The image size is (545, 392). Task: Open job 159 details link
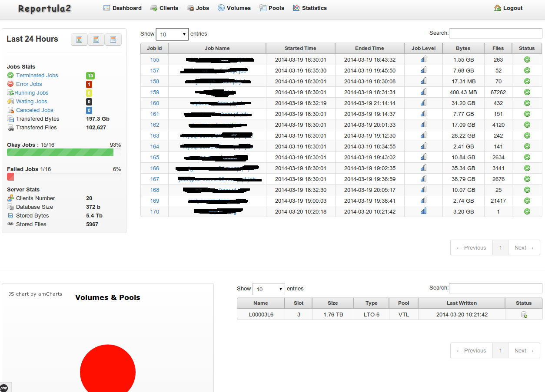[x=154, y=92]
